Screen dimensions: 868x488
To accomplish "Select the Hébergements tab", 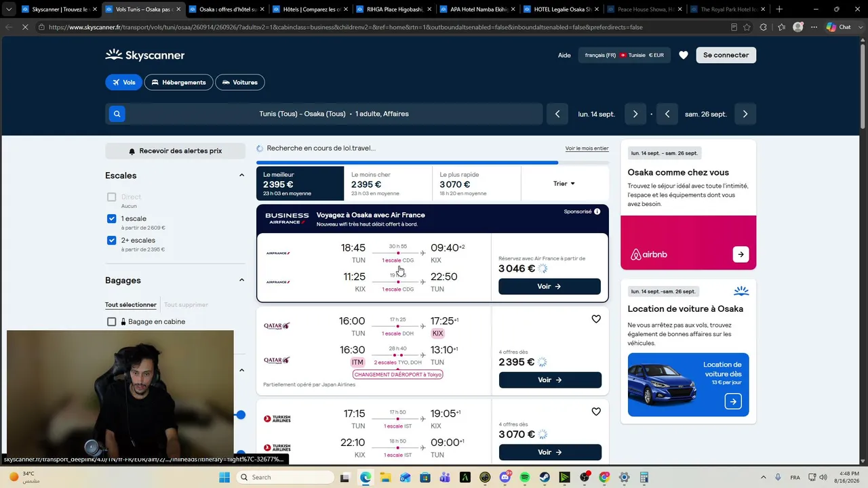I will pyautogui.click(x=178, y=83).
